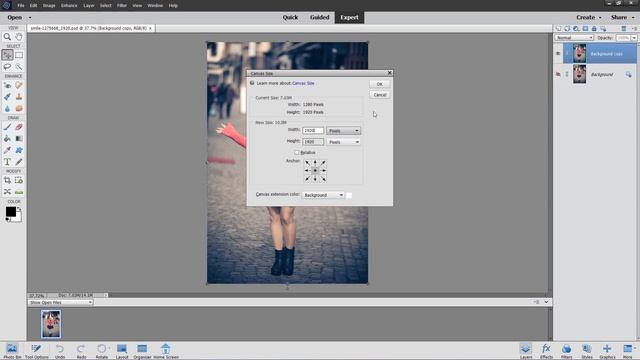Select the Recompose tool
The image size is (640, 360).
19,180
